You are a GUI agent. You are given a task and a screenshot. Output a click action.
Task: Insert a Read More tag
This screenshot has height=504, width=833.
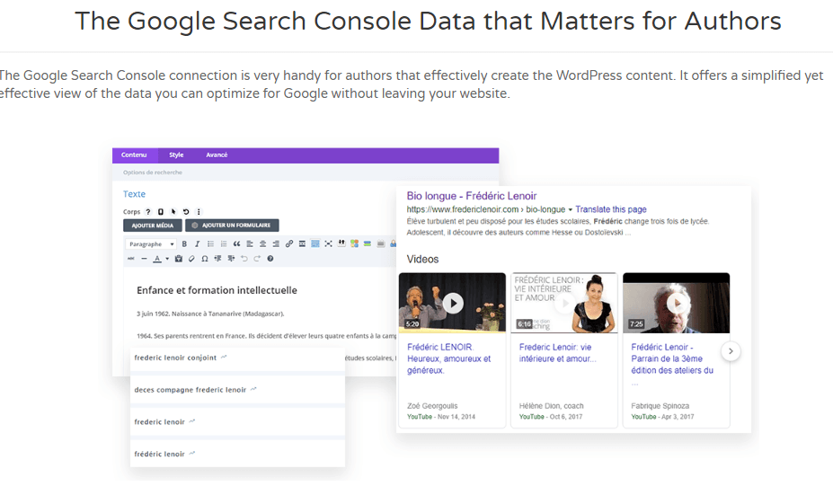(302, 243)
